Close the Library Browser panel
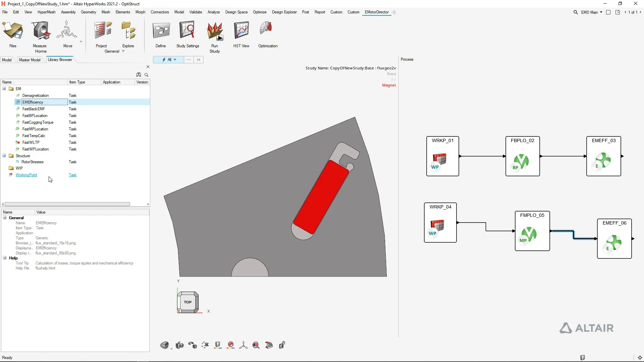Viewport: 644px width, 362px height. point(148,67)
